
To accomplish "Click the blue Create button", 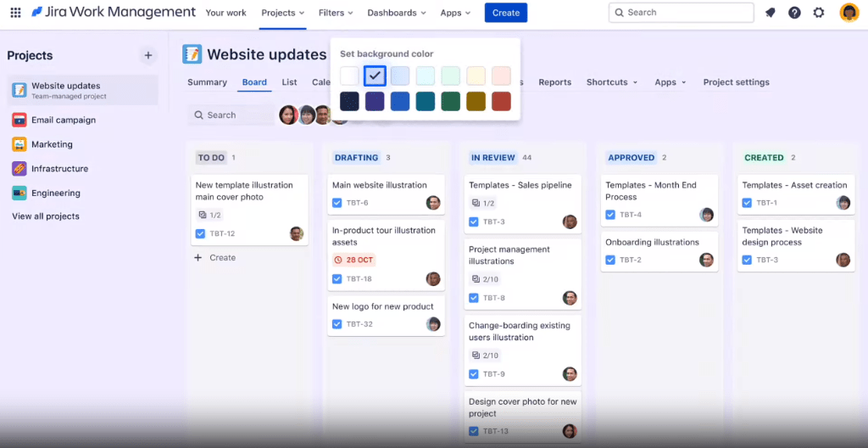I will 506,13.
